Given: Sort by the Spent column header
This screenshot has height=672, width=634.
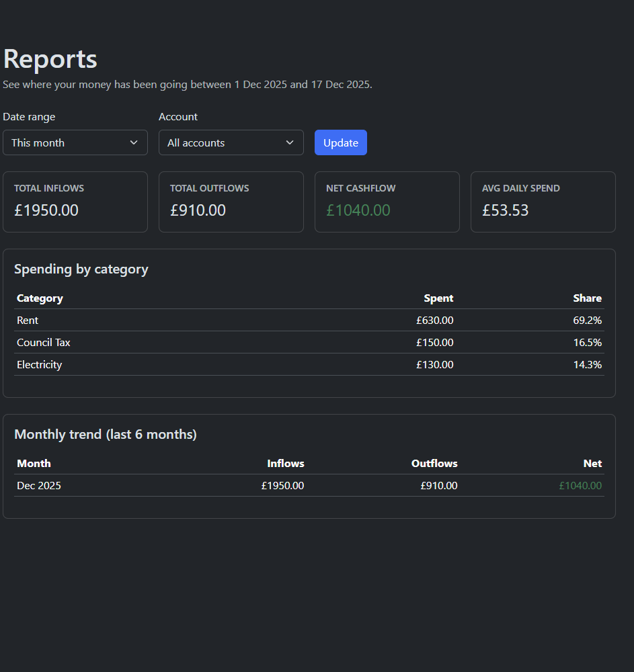Looking at the screenshot, I should coord(438,298).
